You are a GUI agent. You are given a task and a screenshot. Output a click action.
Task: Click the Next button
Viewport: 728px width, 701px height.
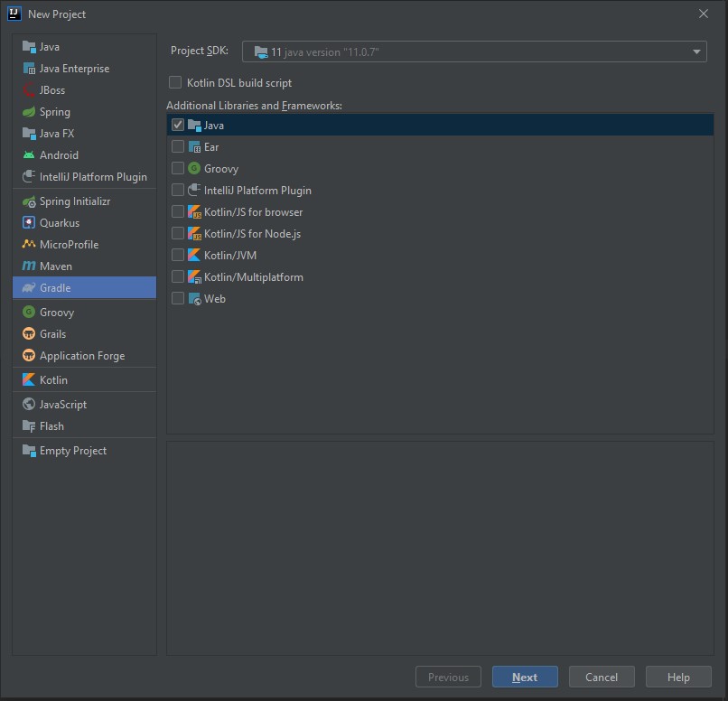tap(525, 677)
